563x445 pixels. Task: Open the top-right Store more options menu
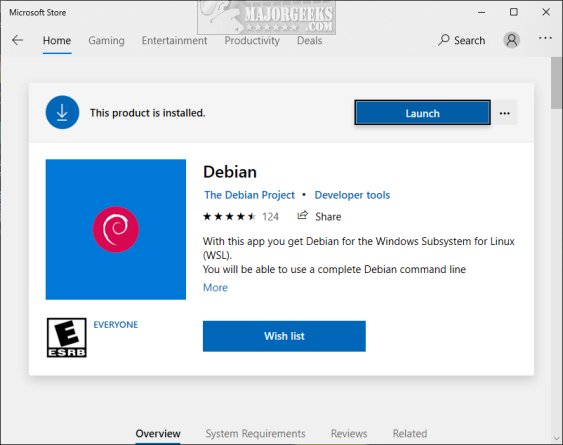[545, 38]
